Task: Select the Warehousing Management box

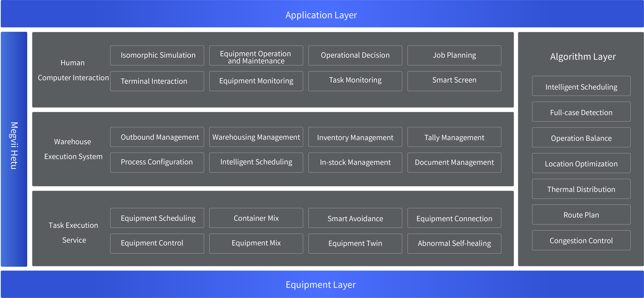Action: click(256, 137)
